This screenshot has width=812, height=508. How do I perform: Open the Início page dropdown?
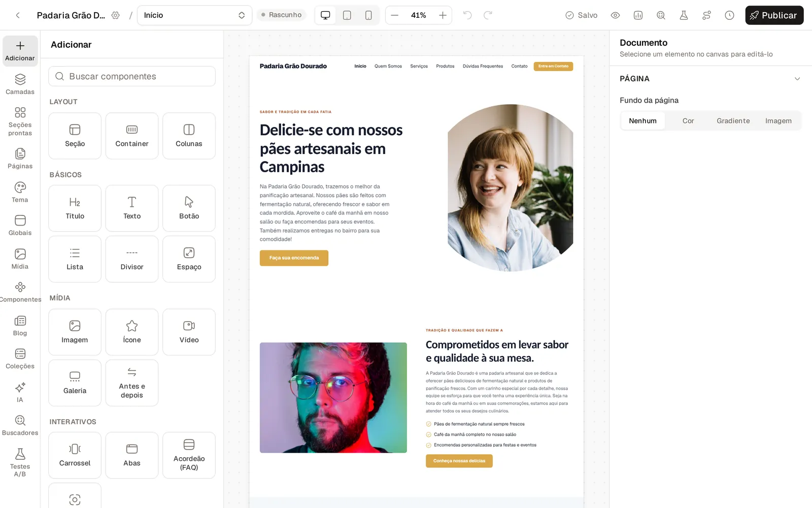pos(194,15)
